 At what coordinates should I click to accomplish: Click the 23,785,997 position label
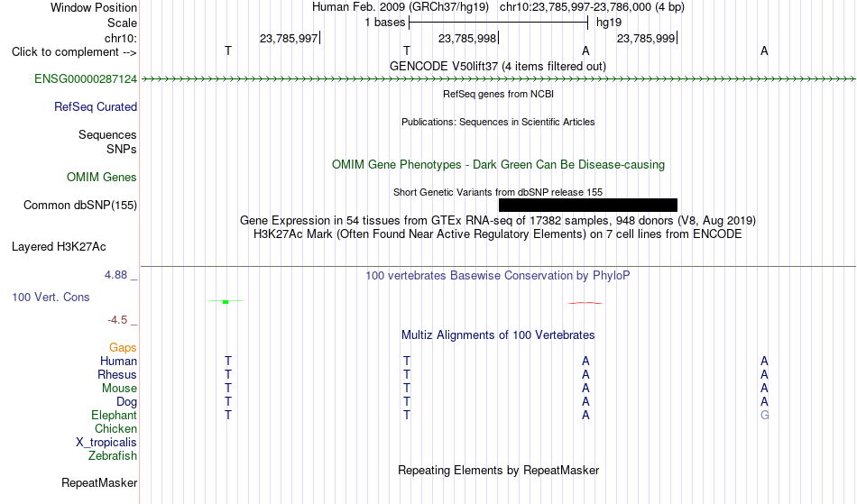tap(289, 39)
